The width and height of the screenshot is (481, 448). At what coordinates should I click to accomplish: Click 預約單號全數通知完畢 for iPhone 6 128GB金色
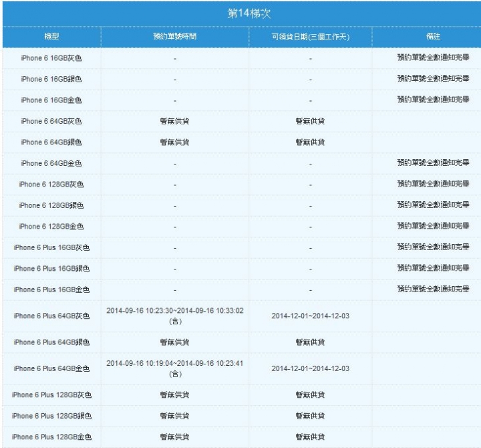pos(433,225)
